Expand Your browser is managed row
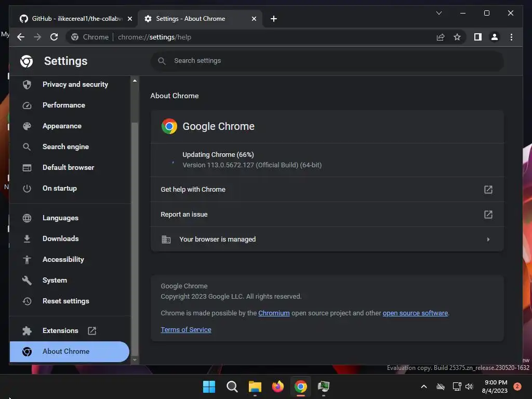Viewport: 532px width, 399px height. 327,239
